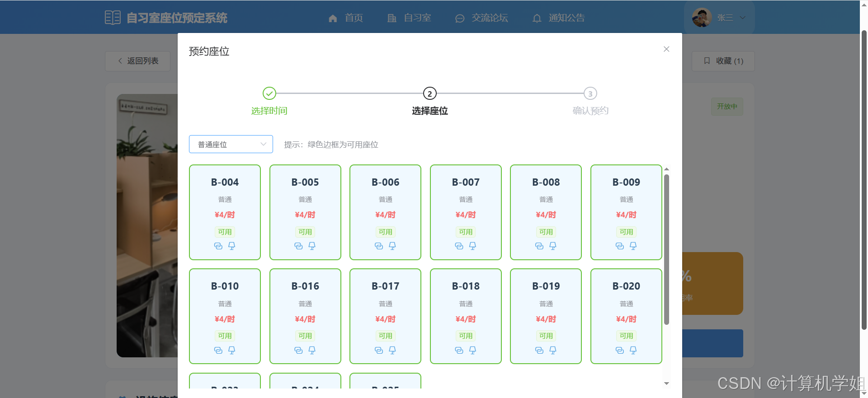
Task: Click the seat list scrollbar thumb
Action: (666, 249)
